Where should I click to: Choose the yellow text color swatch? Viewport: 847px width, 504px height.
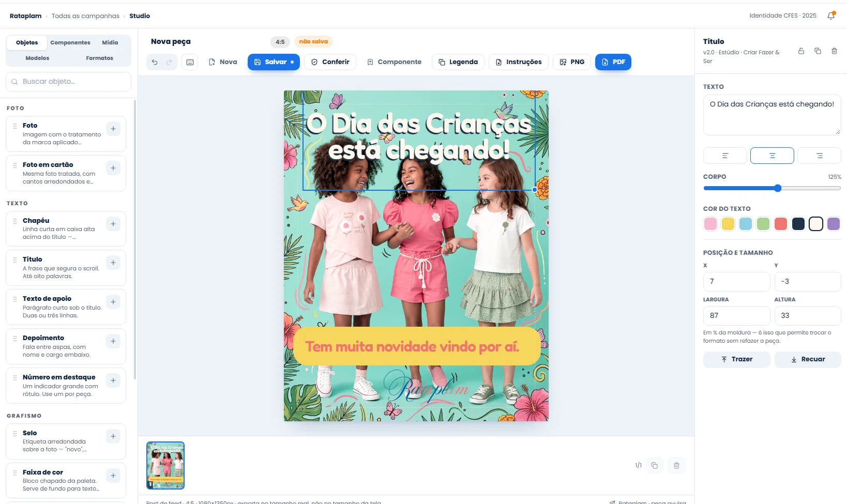728,224
